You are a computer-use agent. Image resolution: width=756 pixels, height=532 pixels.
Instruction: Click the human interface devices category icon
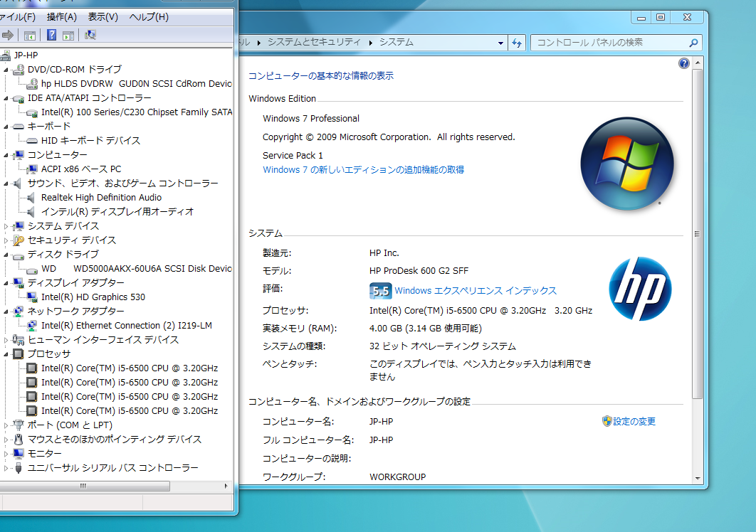coord(19,340)
